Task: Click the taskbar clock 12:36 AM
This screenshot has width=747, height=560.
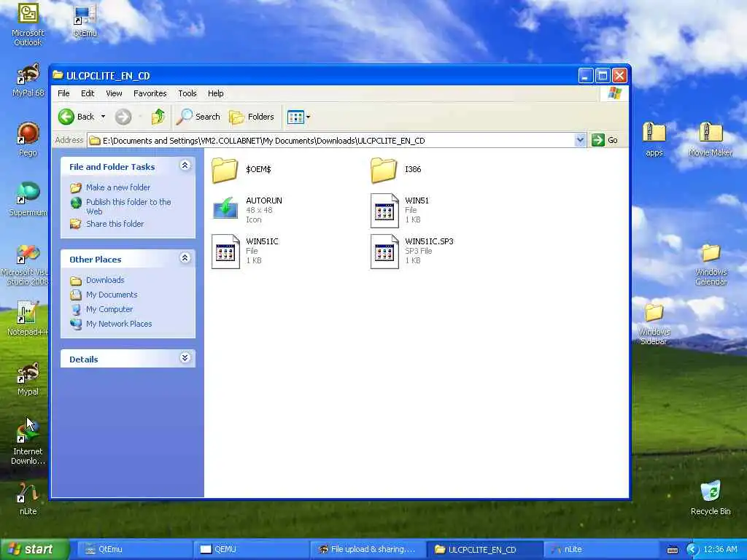Action: [x=720, y=550]
